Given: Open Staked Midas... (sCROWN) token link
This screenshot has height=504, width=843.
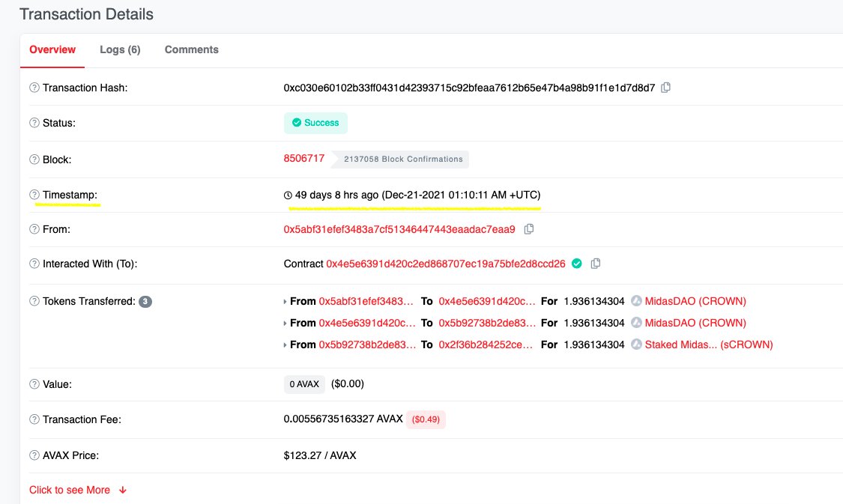Looking at the screenshot, I should pyautogui.click(x=709, y=345).
